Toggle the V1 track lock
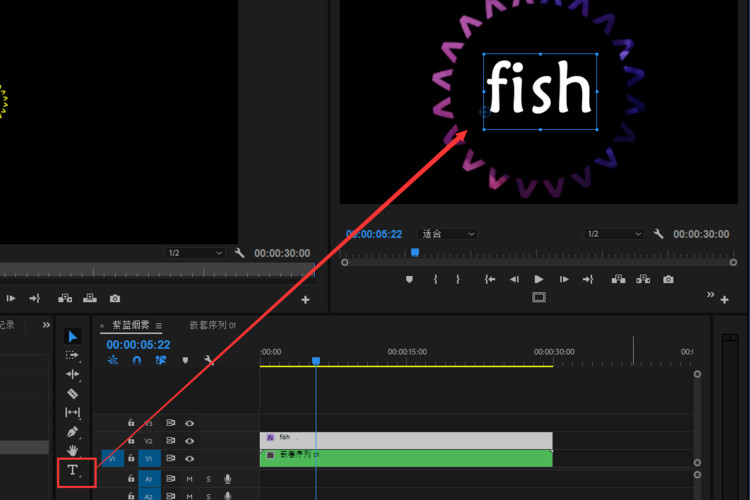The image size is (750, 500). (131, 458)
